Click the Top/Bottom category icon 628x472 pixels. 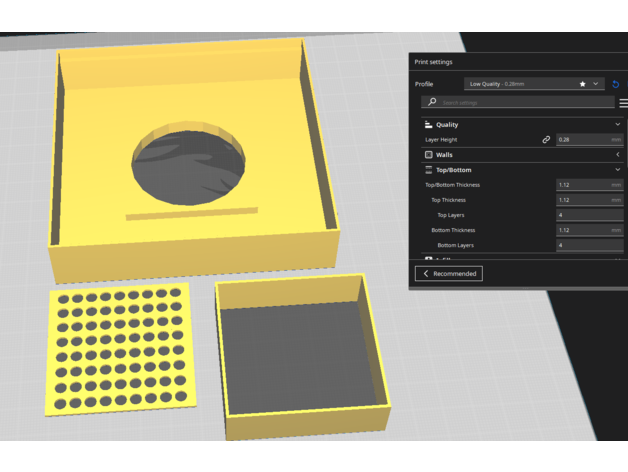click(x=428, y=170)
